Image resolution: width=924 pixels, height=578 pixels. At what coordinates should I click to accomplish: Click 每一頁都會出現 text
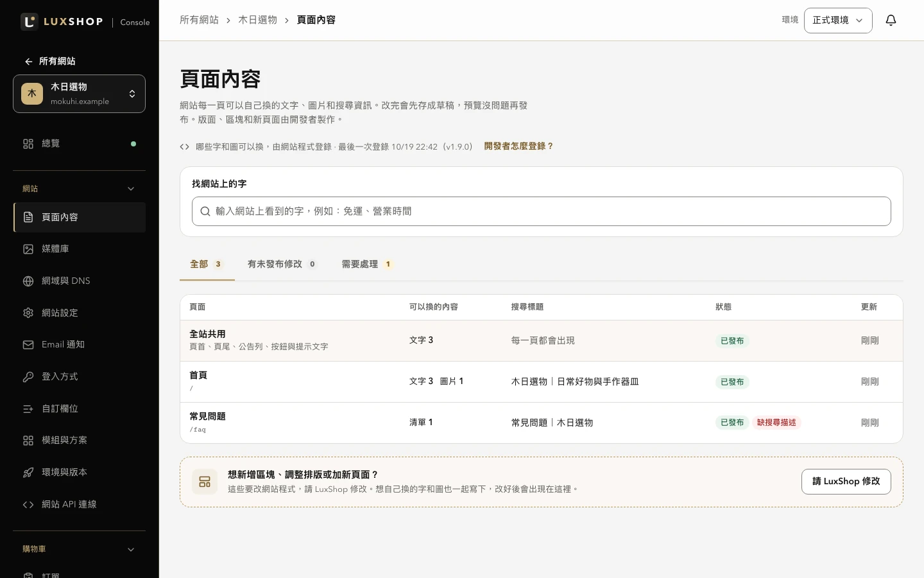coord(543,340)
